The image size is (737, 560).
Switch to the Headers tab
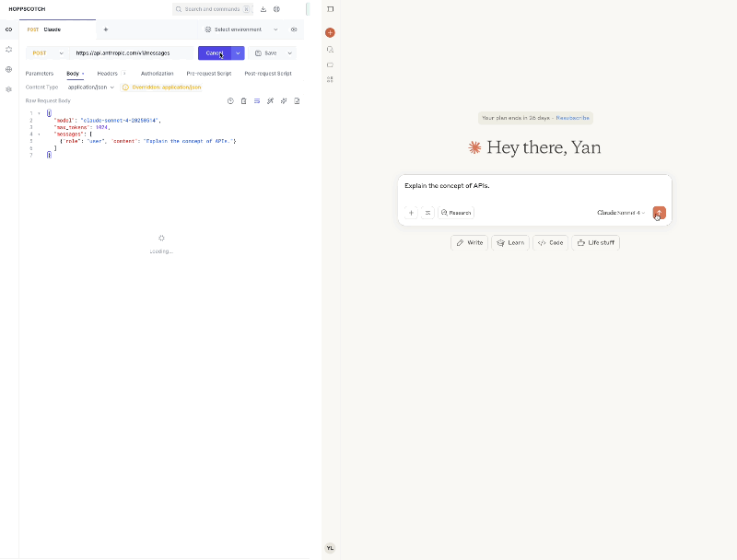[108, 73]
